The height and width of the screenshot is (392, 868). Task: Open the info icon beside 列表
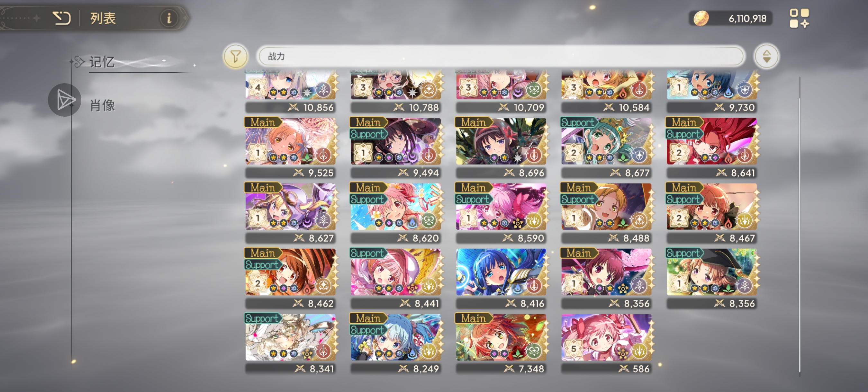click(x=169, y=18)
